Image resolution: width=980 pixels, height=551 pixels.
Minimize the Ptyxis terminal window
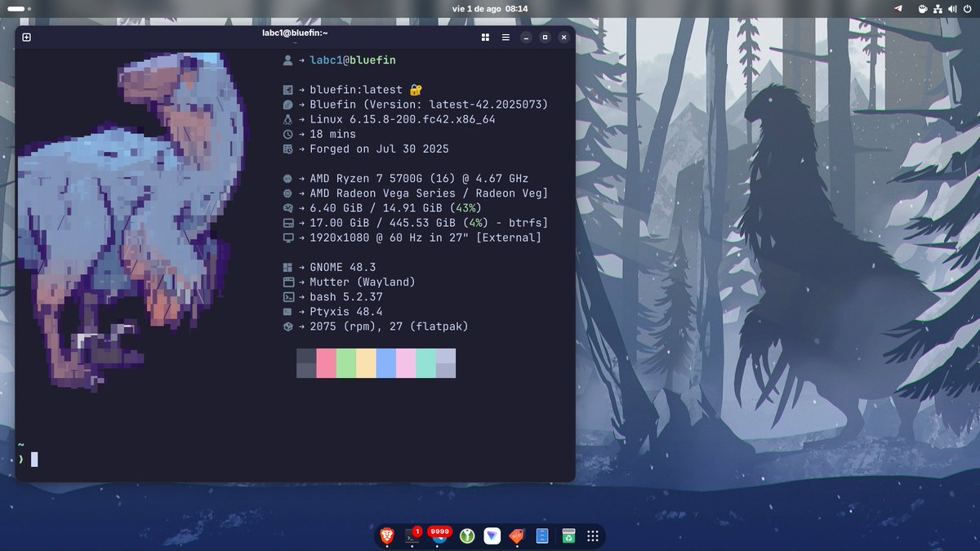click(x=526, y=37)
